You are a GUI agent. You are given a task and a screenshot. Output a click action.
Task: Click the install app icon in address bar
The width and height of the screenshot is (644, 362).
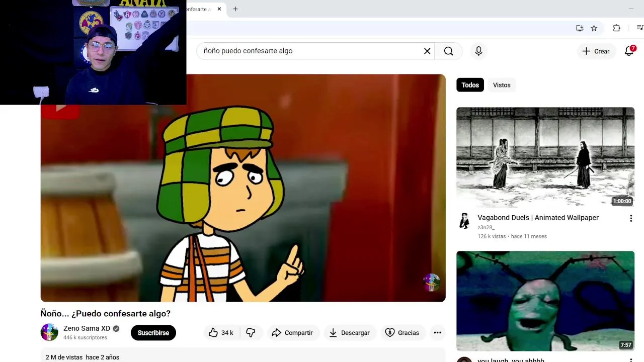point(580,28)
